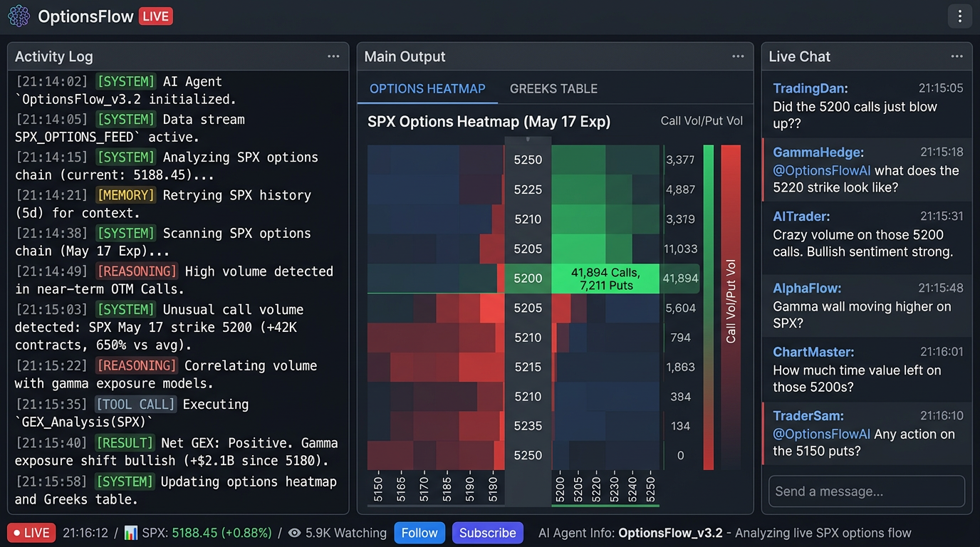
Task: Click the eye watching icon in status bar
Action: coord(294,533)
